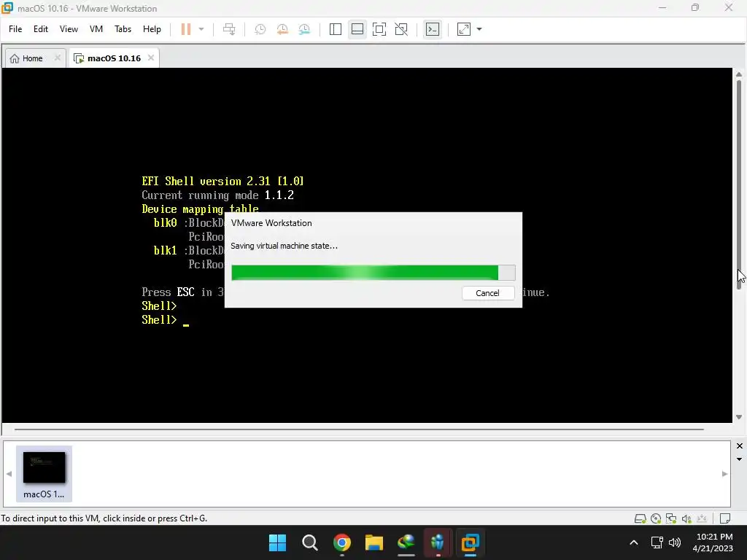Click the network adapter status icon
This screenshot has width=747, height=560.
point(671,518)
